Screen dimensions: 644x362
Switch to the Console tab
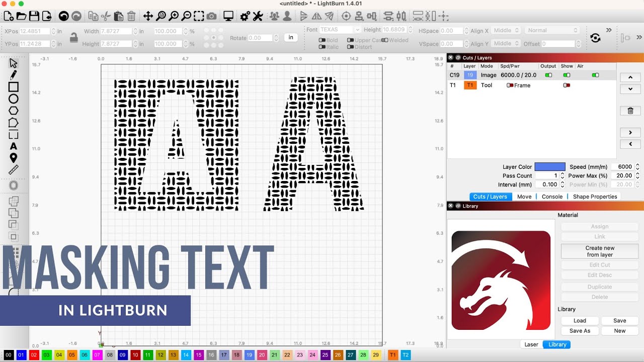pos(552,197)
